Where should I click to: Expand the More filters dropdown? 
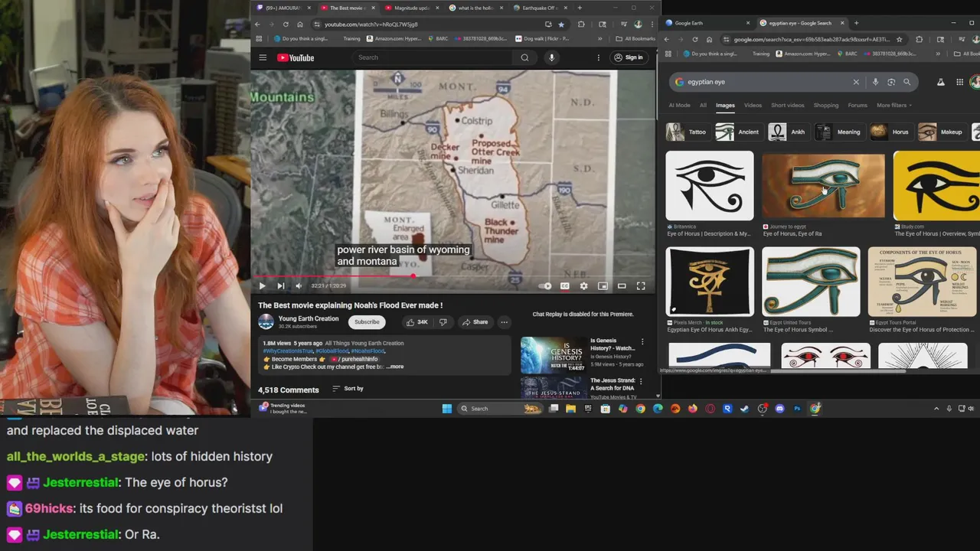pyautogui.click(x=894, y=106)
